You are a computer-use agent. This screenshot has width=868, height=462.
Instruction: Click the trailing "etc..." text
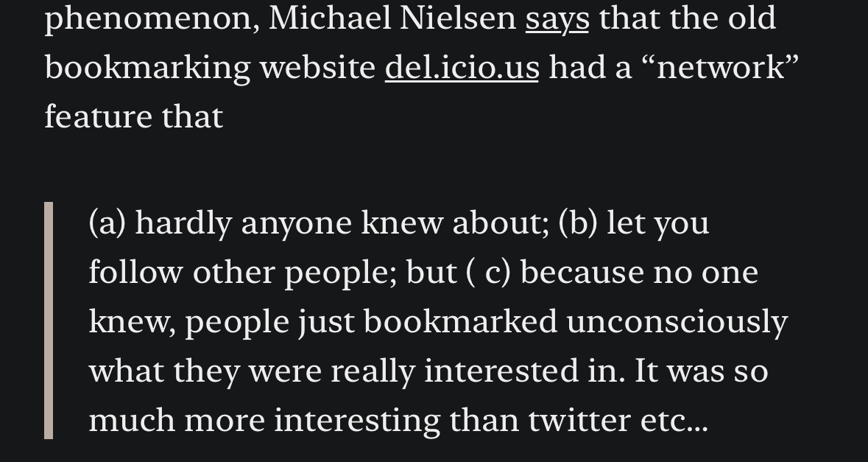[674, 421]
